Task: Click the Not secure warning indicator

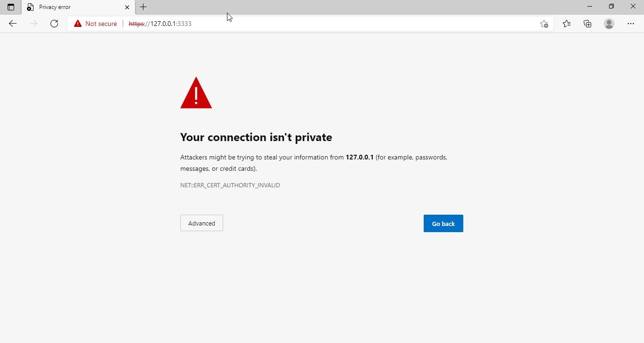Action: 96,24
